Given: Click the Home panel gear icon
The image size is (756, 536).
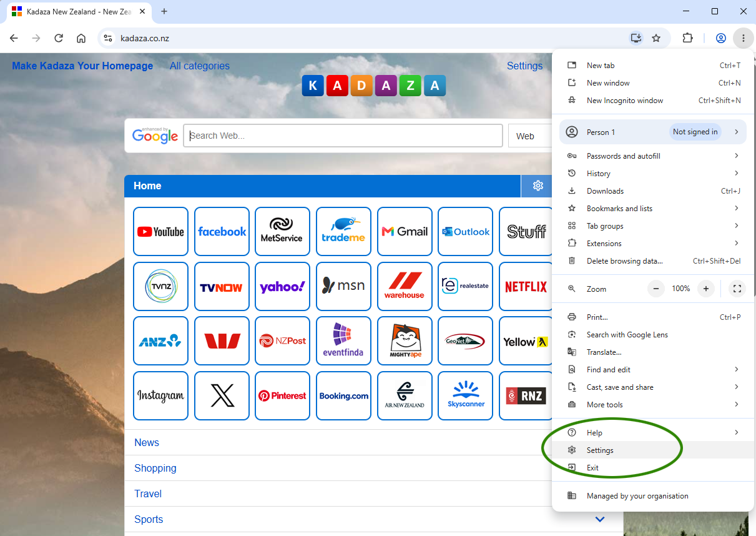Looking at the screenshot, I should (538, 186).
